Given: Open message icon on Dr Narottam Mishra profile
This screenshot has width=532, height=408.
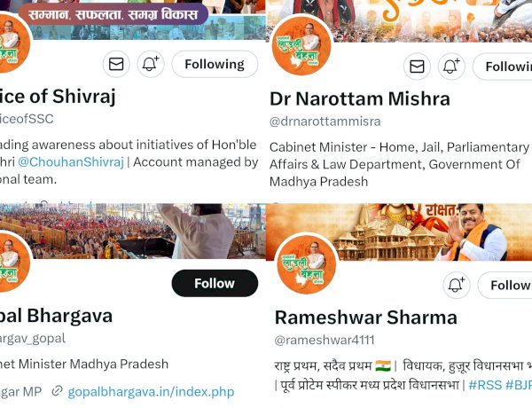Looking at the screenshot, I should [x=417, y=67].
